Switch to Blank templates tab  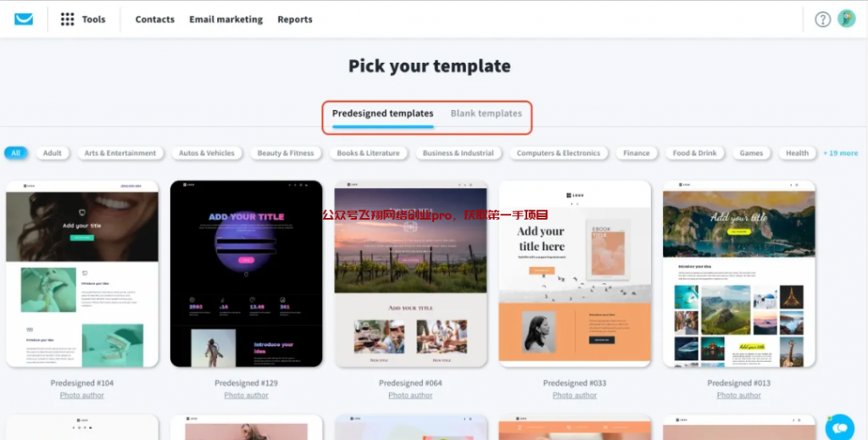coord(486,114)
